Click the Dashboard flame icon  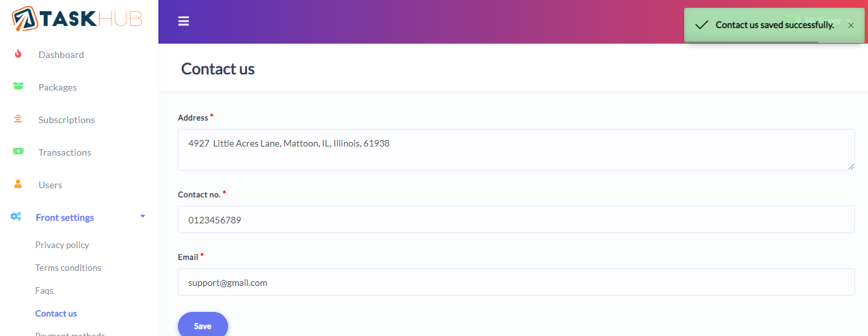18,54
